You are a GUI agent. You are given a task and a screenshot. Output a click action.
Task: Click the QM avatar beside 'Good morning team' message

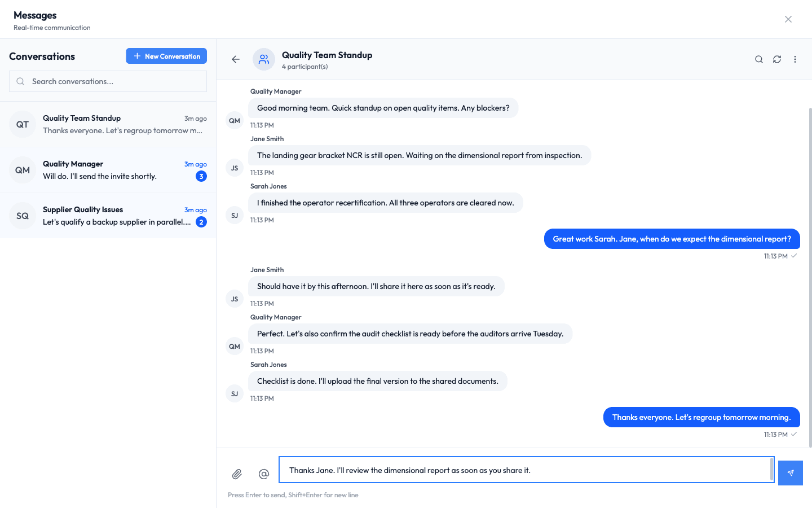click(x=235, y=121)
